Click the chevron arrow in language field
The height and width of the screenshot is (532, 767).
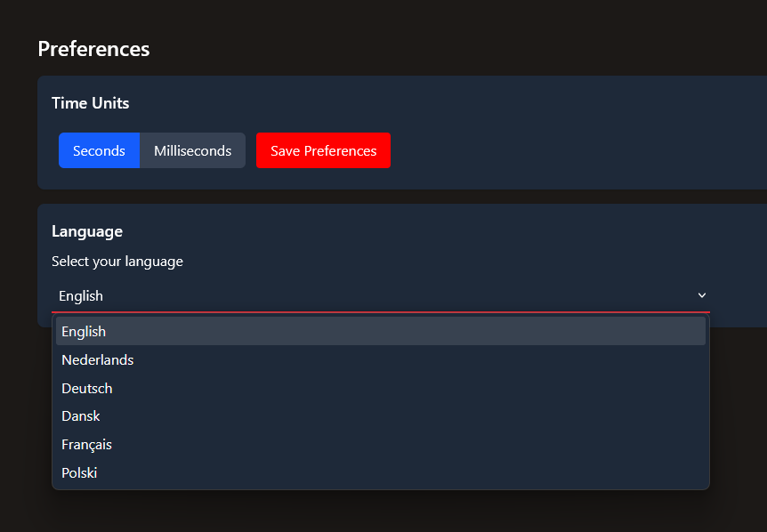701,295
